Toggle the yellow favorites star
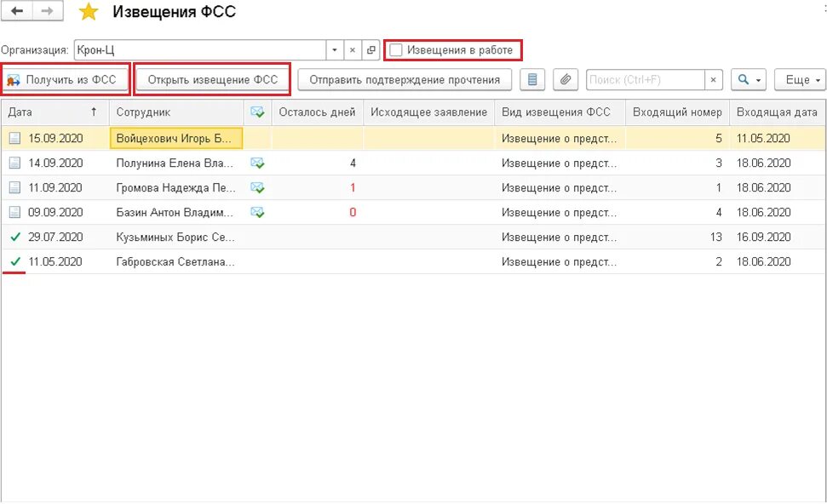The image size is (827, 504). (x=89, y=12)
